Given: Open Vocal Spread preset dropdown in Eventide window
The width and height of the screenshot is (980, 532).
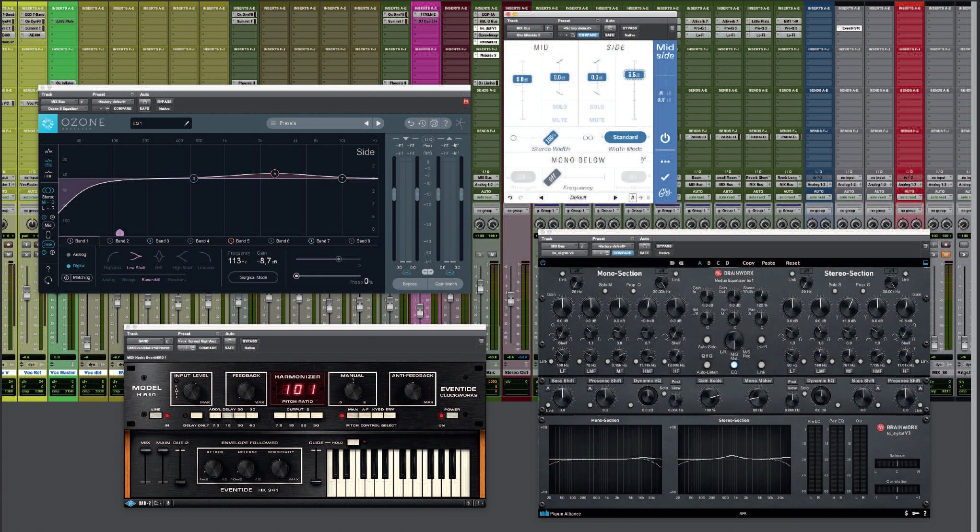Looking at the screenshot, I should click(x=198, y=341).
